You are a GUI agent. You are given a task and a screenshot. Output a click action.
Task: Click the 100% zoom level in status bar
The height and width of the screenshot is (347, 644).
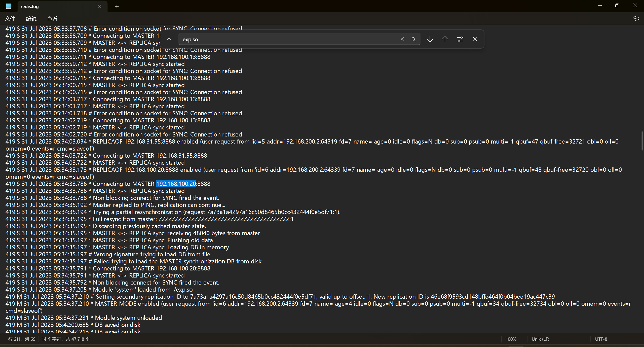coord(511,339)
